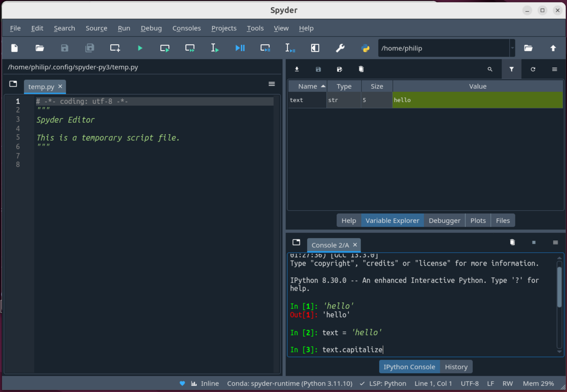567x392 pixels.
Task: Toggle variable filtering with the funnel icon
Action: [511, 69]
